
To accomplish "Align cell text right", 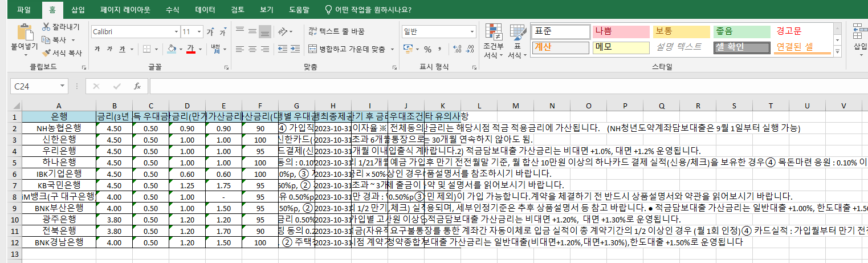I will pos(264,49).
